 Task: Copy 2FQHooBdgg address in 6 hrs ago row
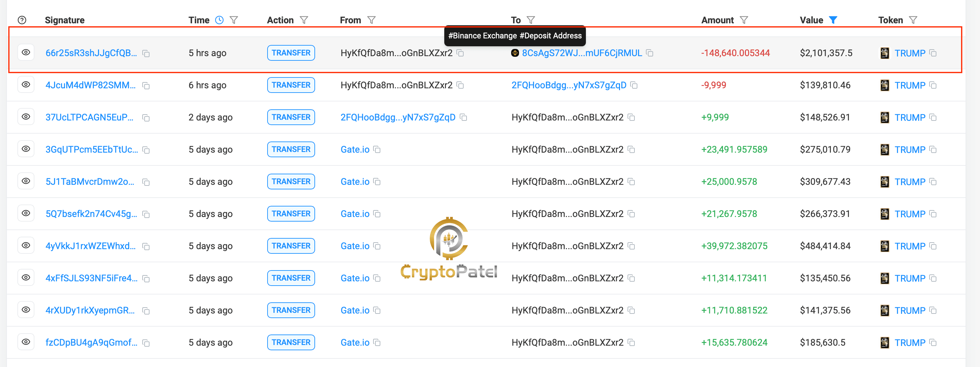634,85
